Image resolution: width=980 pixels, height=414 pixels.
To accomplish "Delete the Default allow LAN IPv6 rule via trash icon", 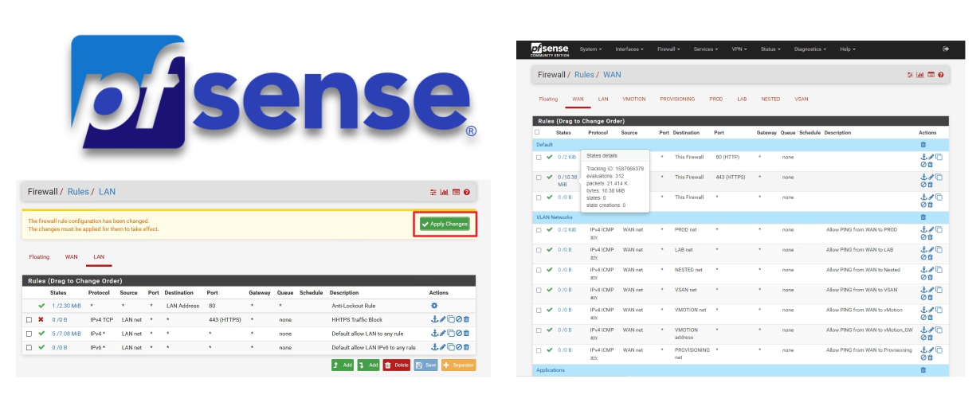I will tap(467, 347).
